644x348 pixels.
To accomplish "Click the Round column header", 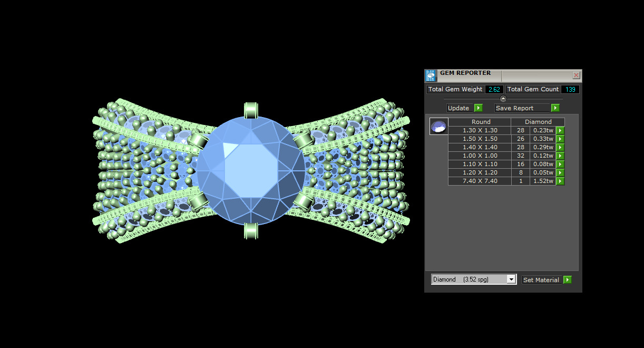I will pyautogui.click(x=481, y=122).
